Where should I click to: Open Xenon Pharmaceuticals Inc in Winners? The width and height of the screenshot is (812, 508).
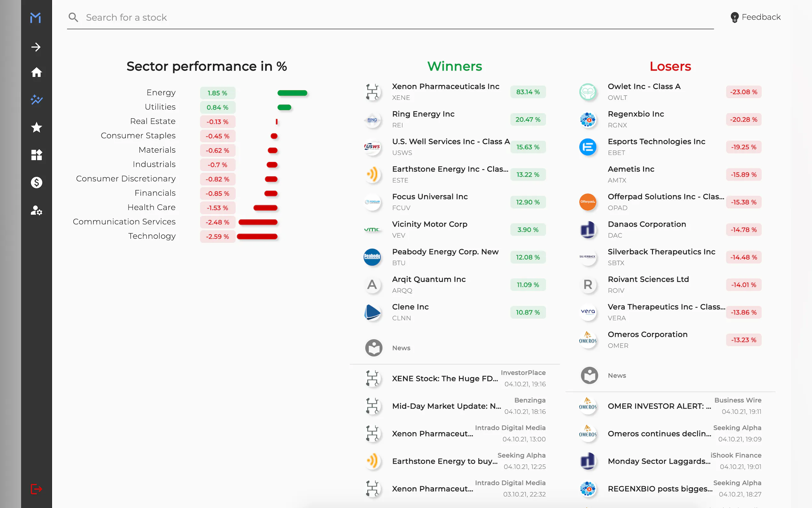tap(445, 87)
